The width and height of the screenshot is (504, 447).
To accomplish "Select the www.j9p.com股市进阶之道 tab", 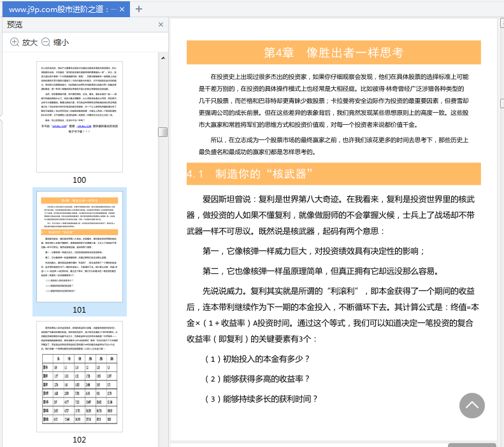I will click(66, 10).
